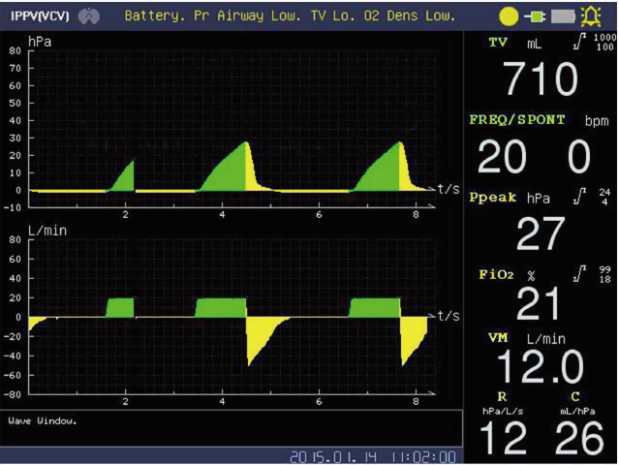Click the Ppeak alarm limits 24/4
Screen dimensions: 619x465
[604, 197]
